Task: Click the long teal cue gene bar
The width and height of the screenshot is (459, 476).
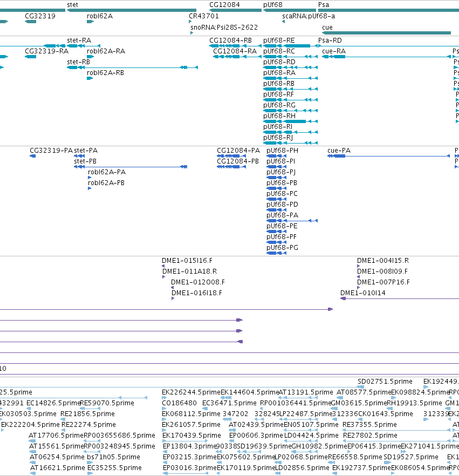Action: tap(386, 33)
